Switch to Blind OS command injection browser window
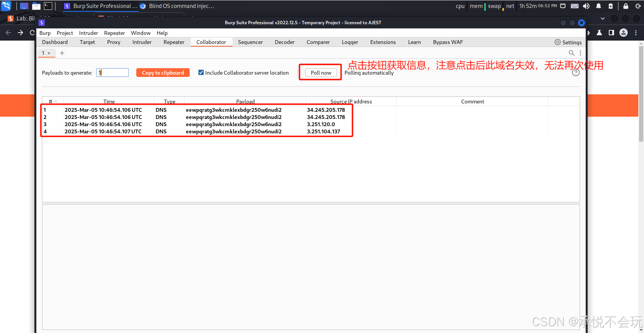 [x=177, y=6]
